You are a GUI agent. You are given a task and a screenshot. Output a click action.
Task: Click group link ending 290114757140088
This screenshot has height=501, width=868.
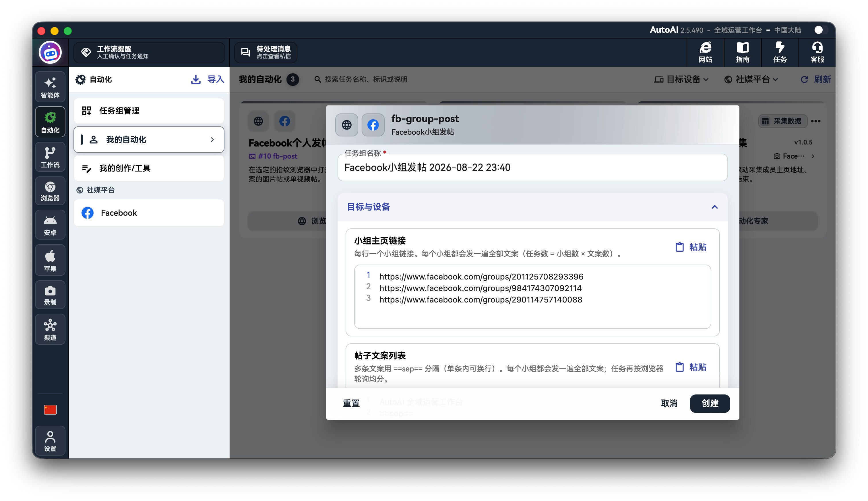[x=480, y=300]
